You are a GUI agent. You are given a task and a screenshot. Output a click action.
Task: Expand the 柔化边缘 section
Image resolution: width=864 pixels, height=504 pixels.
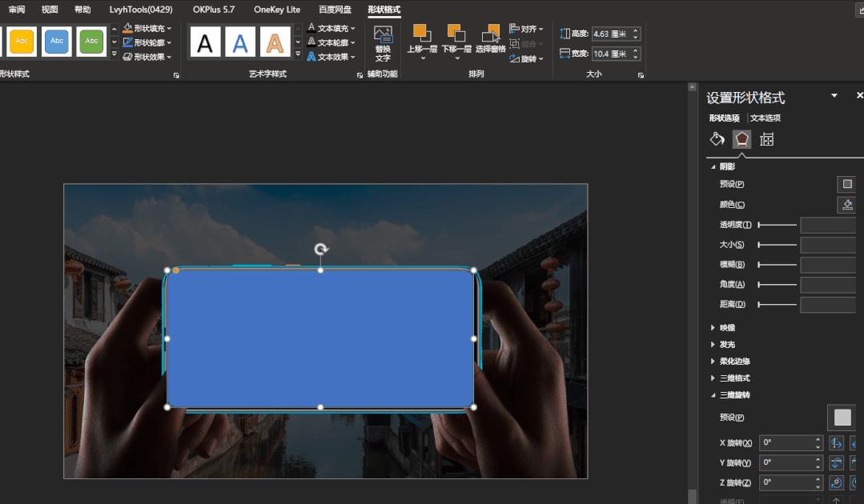coord(733,362)
